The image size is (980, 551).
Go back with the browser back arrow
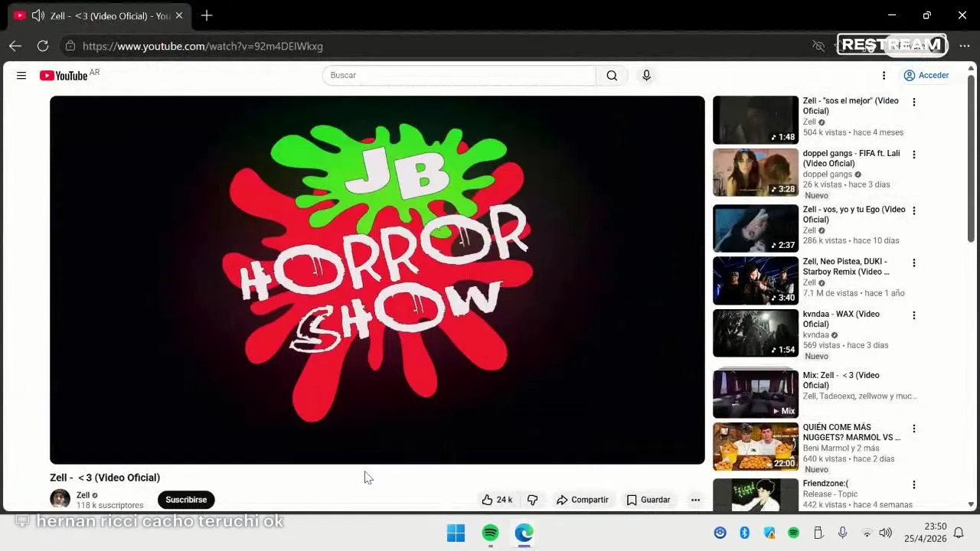pyautogui.click(x=15, y=46)
